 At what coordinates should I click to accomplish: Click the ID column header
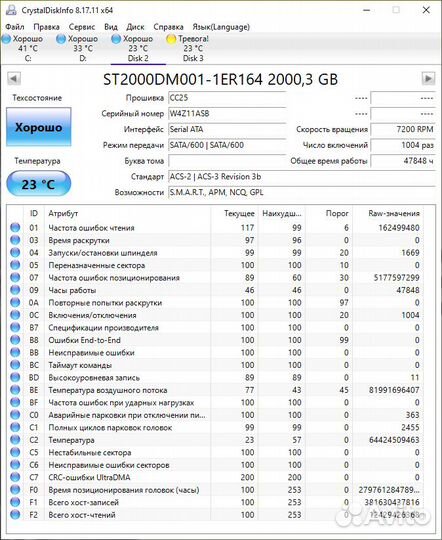point(34,214)
